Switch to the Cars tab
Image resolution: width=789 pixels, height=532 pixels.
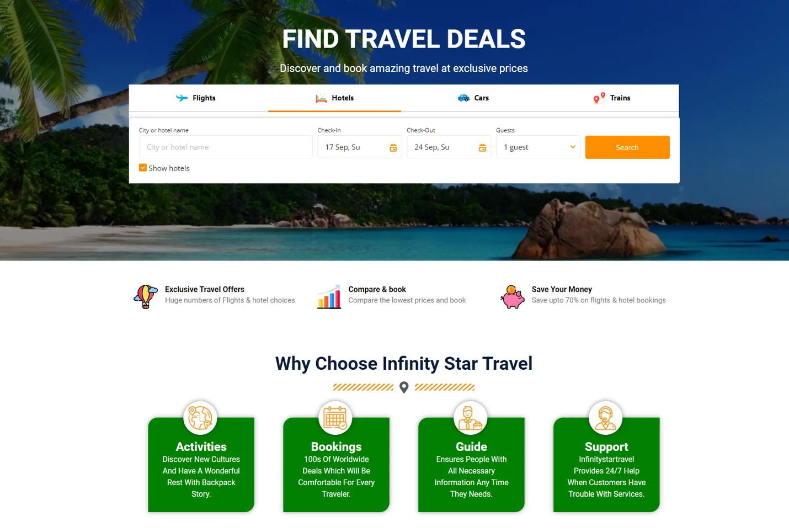pos(473,98)
